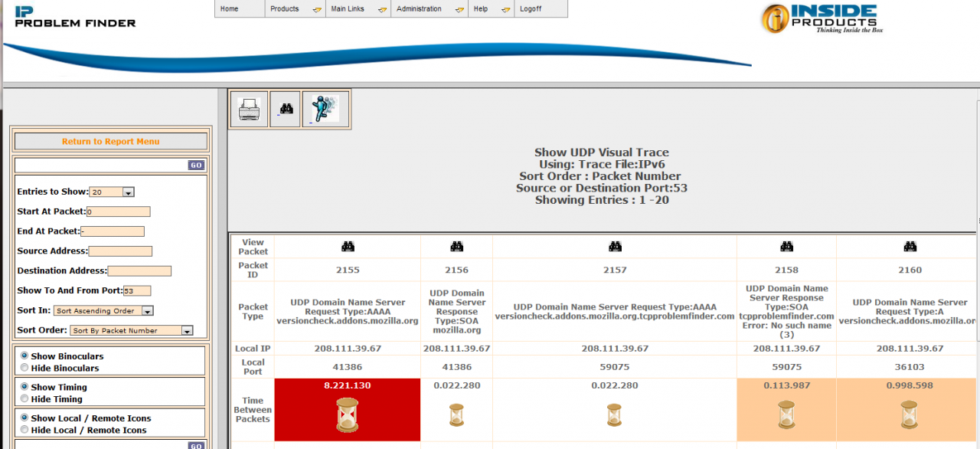The image size is (980, 449).
Task: Click hourglass icon in red timing cell
Action: tap(348, 415)
